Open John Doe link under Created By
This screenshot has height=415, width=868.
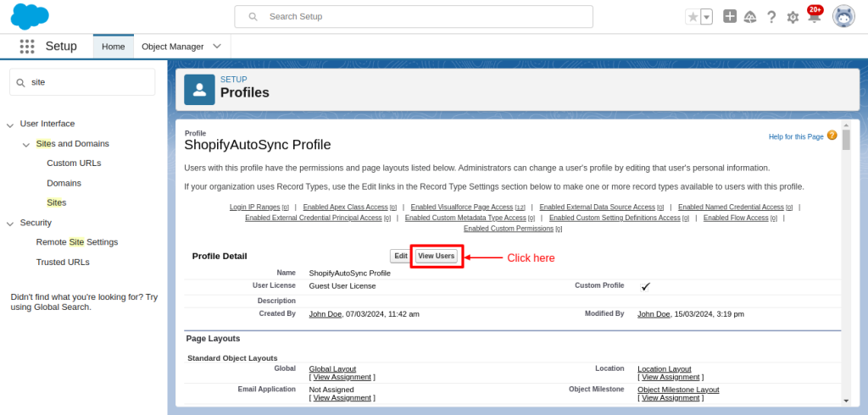coord(325,314)
